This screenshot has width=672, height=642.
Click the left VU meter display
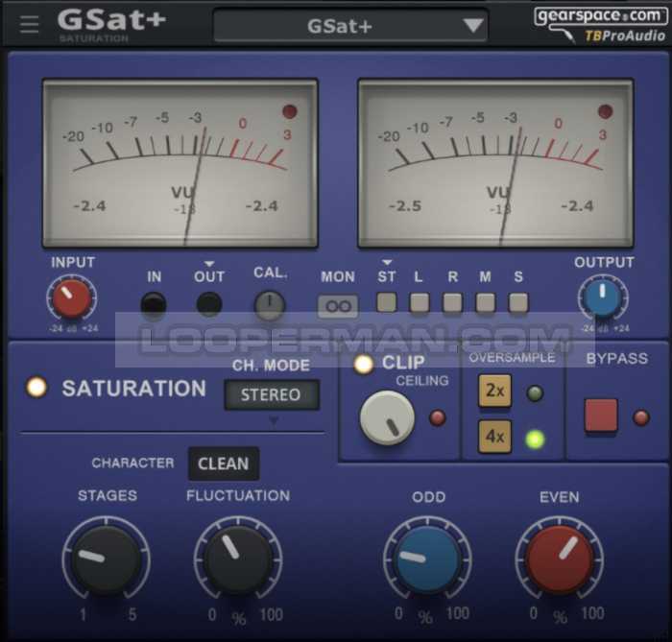click(180, 163)
